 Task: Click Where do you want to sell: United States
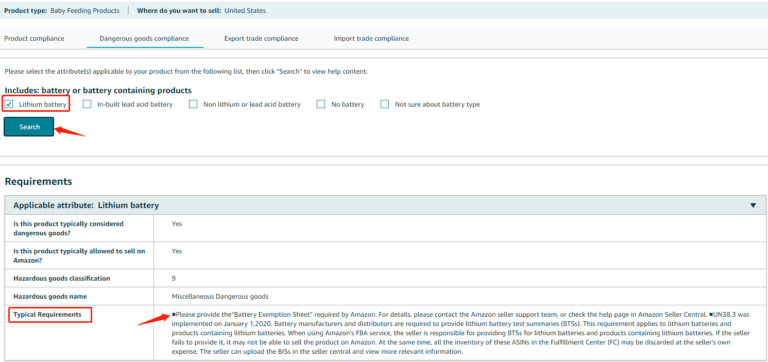[201, 10]
